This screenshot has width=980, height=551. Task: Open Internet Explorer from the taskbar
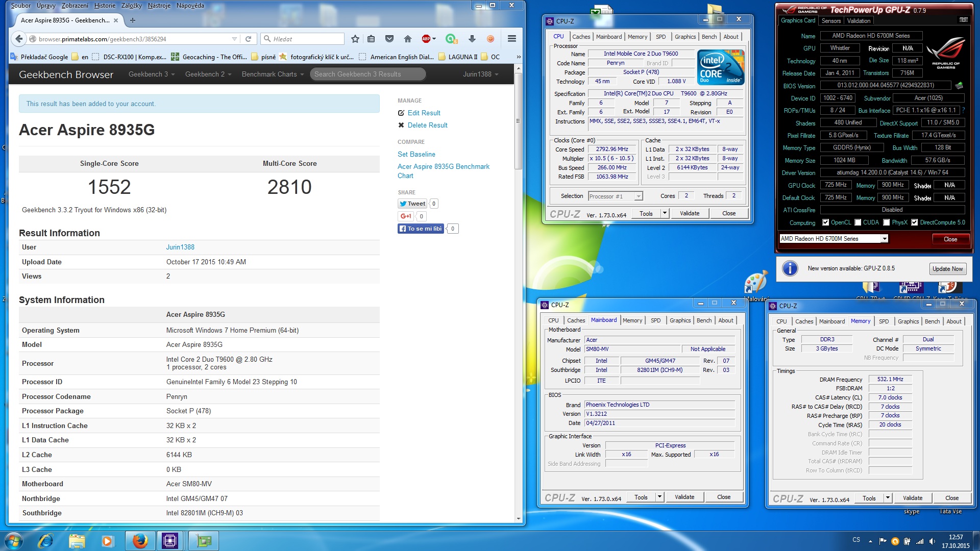tap(46, 541)
